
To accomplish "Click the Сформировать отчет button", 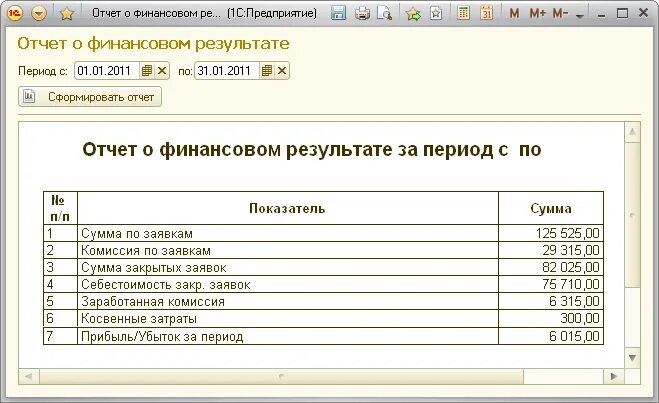I will tap(90, 97).
